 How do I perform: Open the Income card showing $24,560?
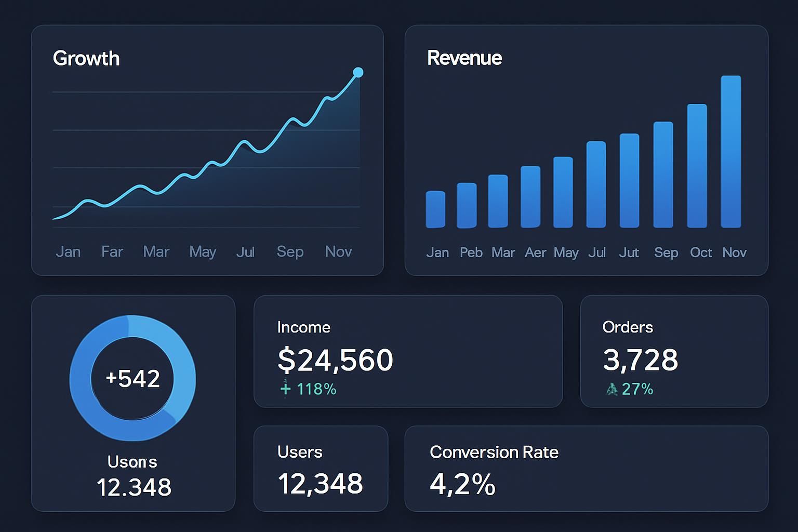407,351
